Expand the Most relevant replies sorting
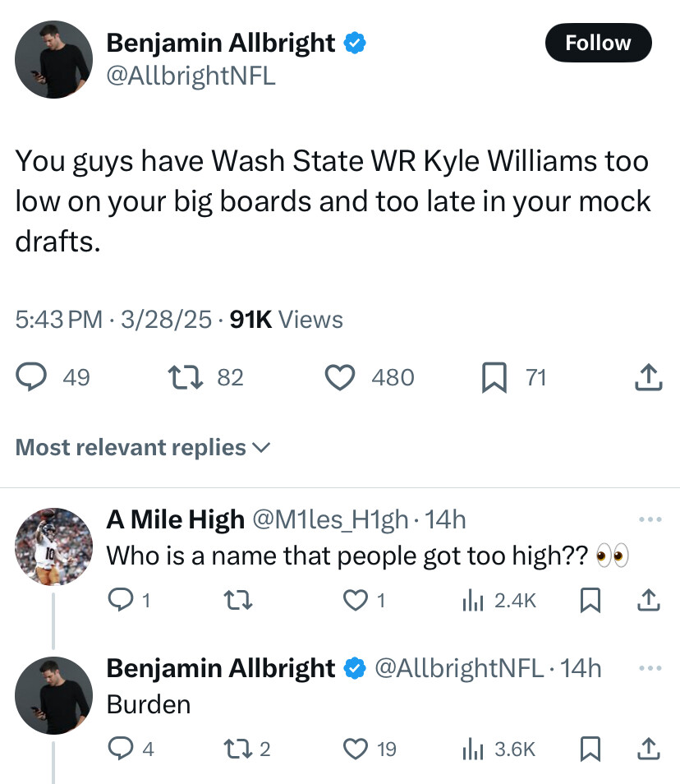This screenshot has width=680, height=784. (143, 448)
